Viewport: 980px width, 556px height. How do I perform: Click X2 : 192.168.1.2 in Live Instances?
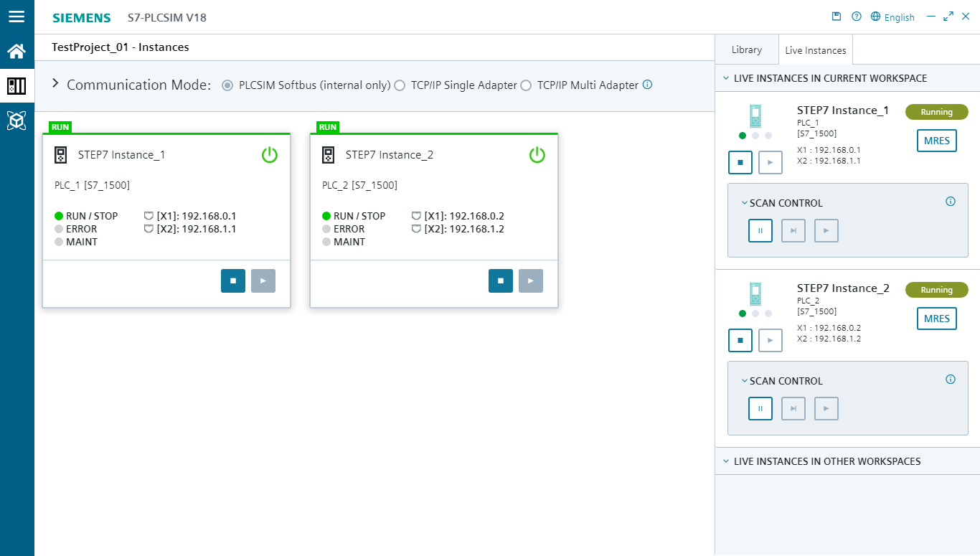[x=829, y=339]
